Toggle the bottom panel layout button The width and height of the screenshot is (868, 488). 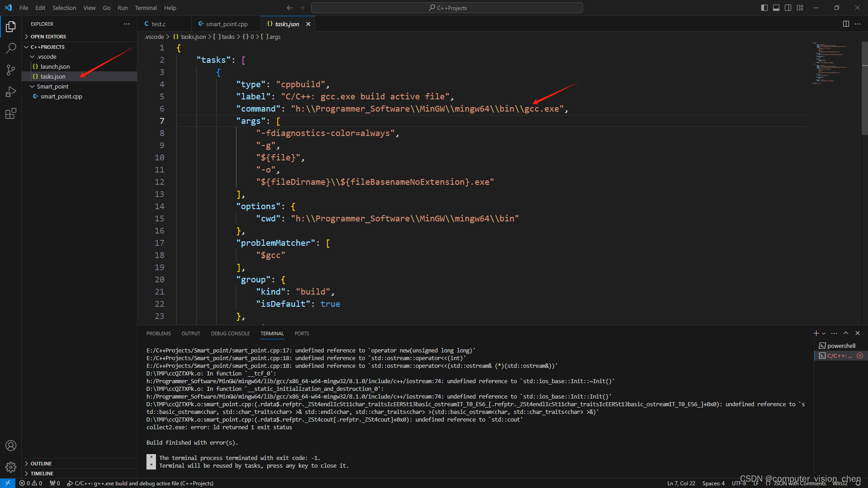776,8
